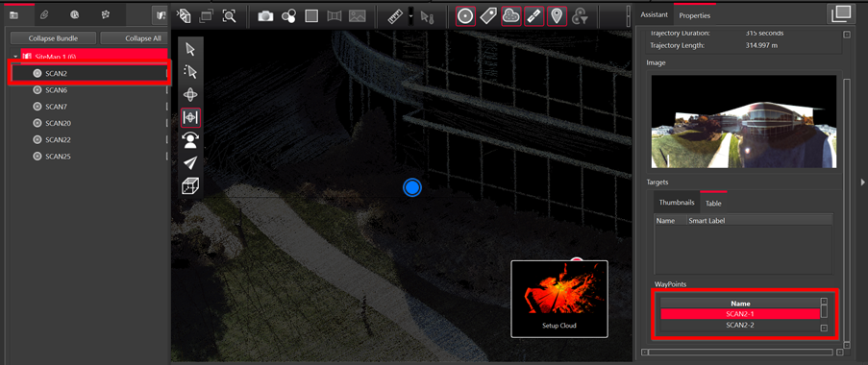Click the toolbar overflow grip handle

pyautogui.click(x=628, y=16)
